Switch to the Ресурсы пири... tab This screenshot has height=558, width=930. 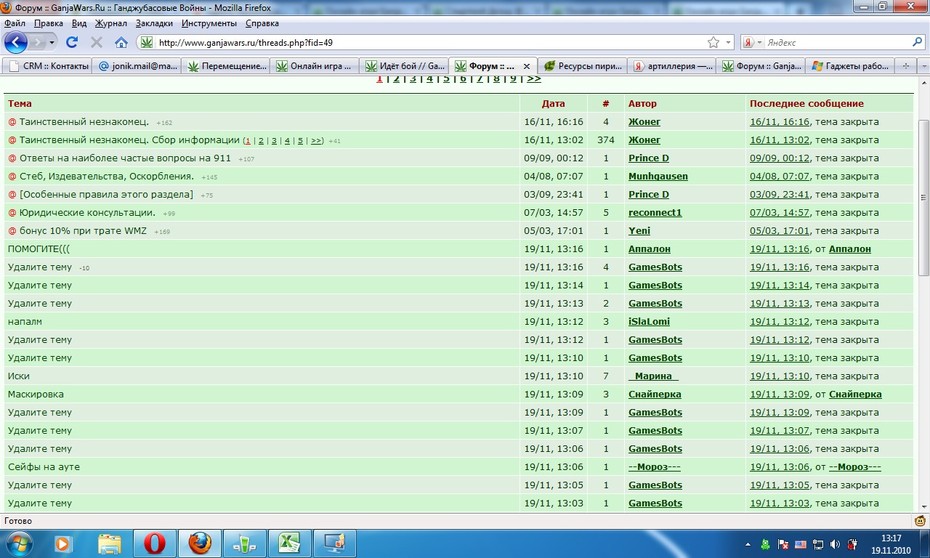coord(583,66)
